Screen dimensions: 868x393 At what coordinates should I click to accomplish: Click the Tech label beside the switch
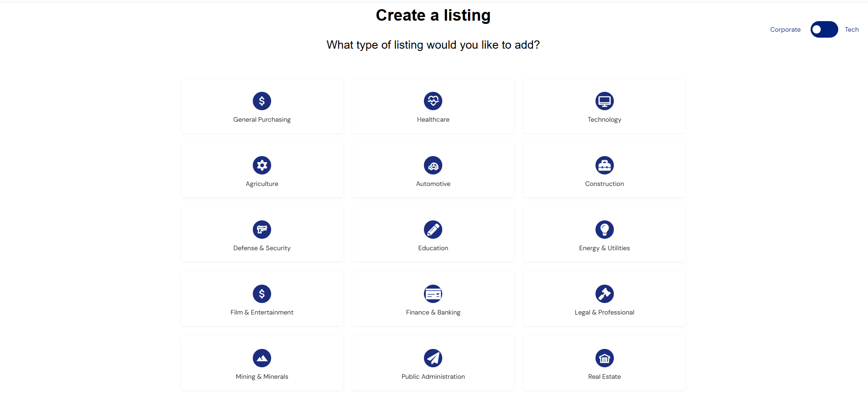(x=851, y=29)
